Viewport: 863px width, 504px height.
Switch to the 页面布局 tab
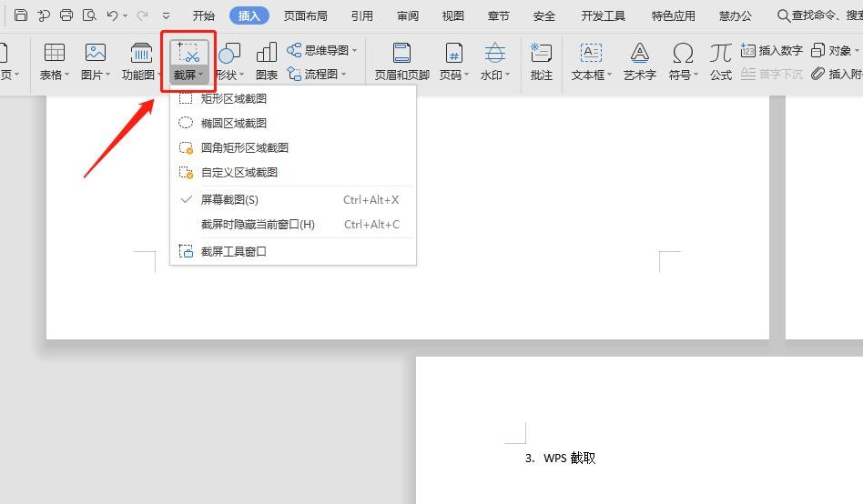coord(305,15)
